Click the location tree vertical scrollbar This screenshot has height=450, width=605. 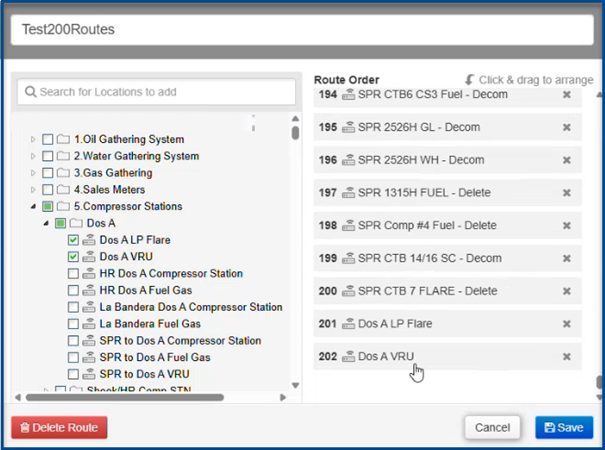(295, 250)
